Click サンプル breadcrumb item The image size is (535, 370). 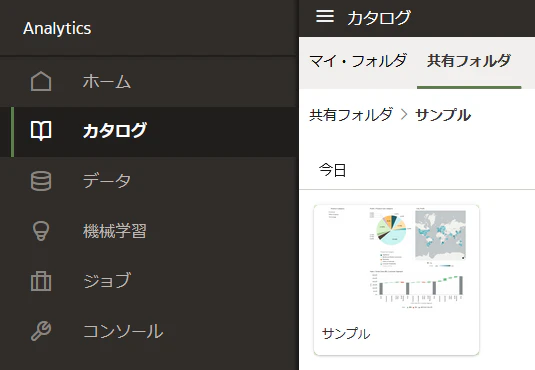(x=443, y=114)
